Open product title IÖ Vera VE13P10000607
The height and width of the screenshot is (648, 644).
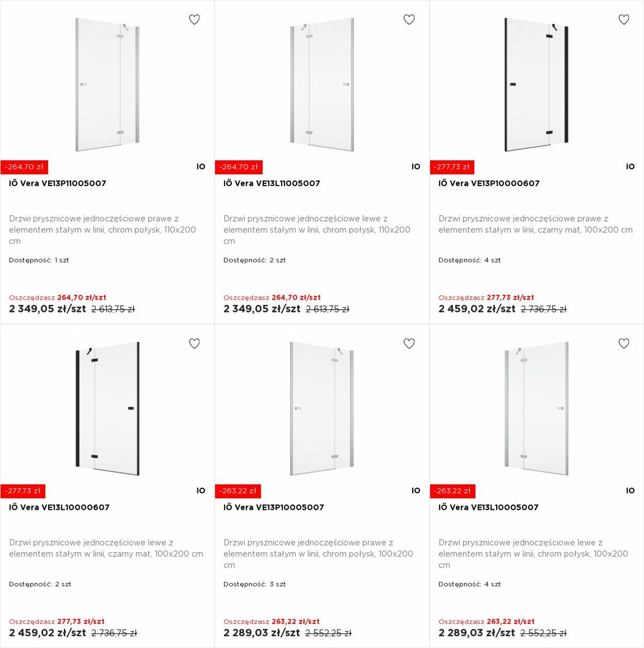(489, 183)
